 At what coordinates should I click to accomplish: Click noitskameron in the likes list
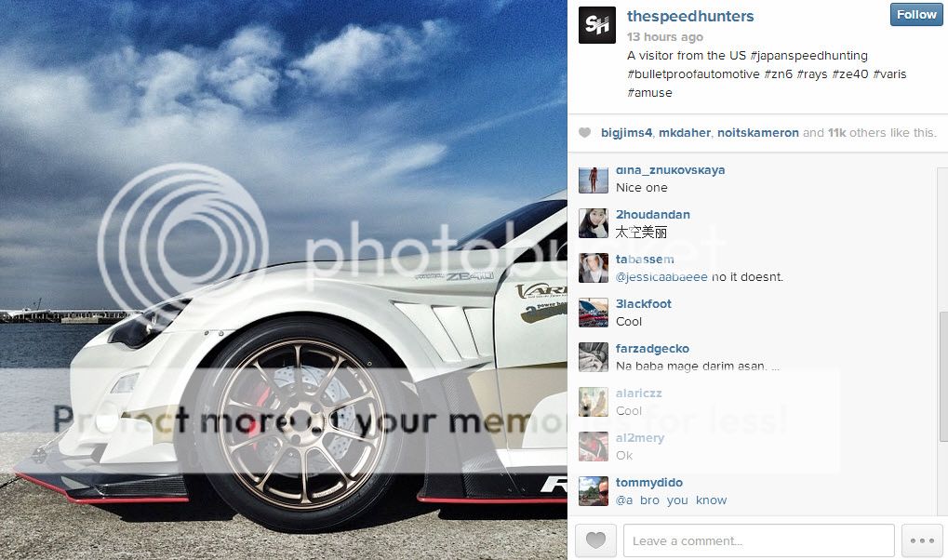click(757, 133)
